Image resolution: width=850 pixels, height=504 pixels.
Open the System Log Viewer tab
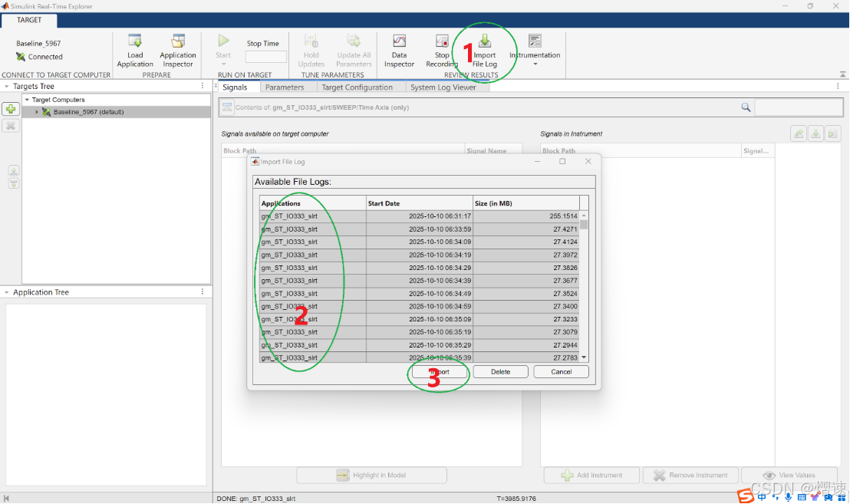coord(443,87)
